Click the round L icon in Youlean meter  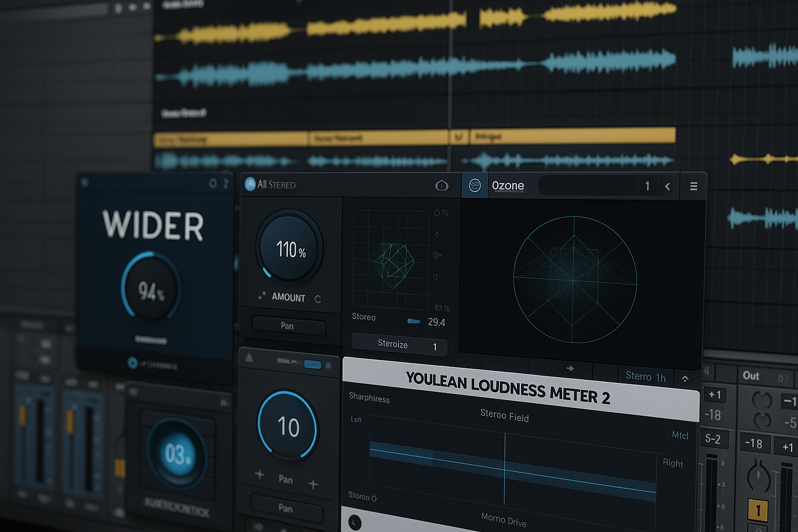coord(355,522)
